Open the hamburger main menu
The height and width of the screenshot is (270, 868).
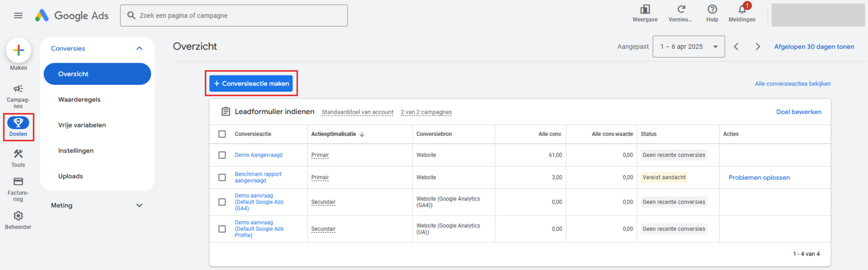click(18, 16)
